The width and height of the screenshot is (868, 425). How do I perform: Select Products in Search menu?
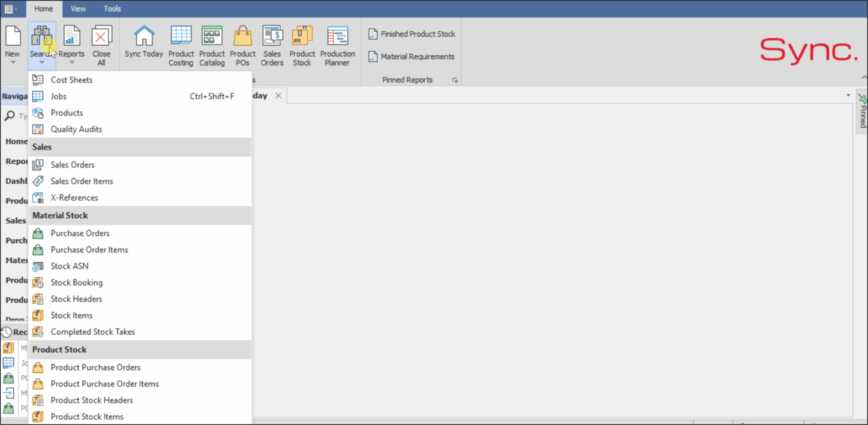pos(140,113)
